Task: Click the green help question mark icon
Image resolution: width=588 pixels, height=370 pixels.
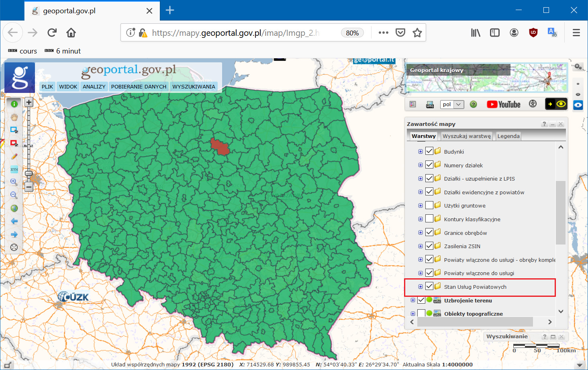Action: point(473,104)
